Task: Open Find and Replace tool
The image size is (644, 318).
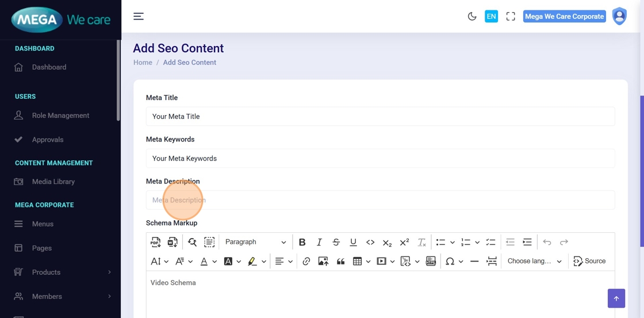Action: pos(192,242)
